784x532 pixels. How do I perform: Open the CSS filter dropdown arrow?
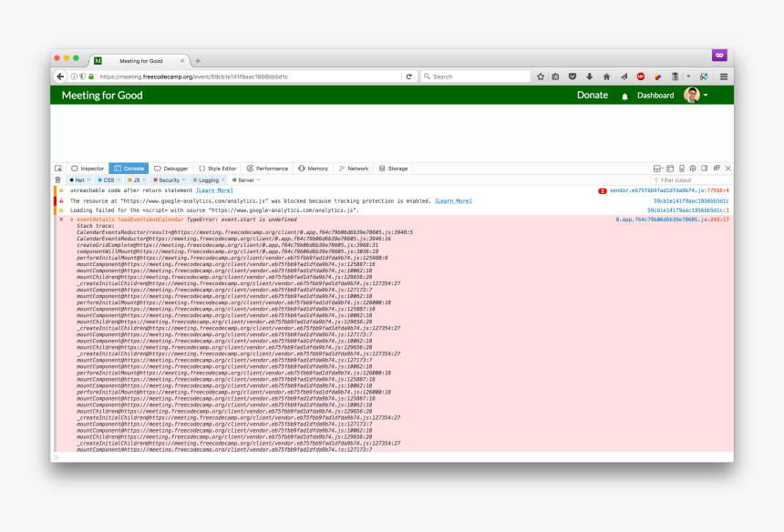click(x=119, y=179)
